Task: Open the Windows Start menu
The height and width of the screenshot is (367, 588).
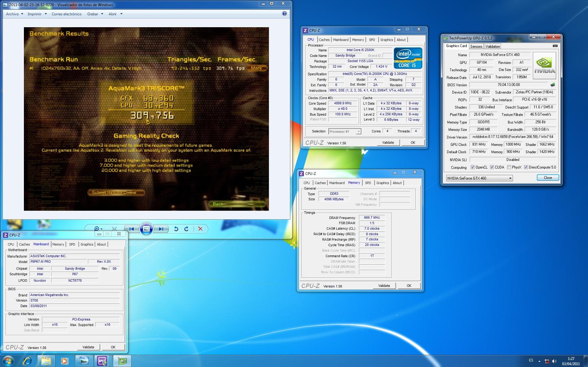Action: point(8,361)
